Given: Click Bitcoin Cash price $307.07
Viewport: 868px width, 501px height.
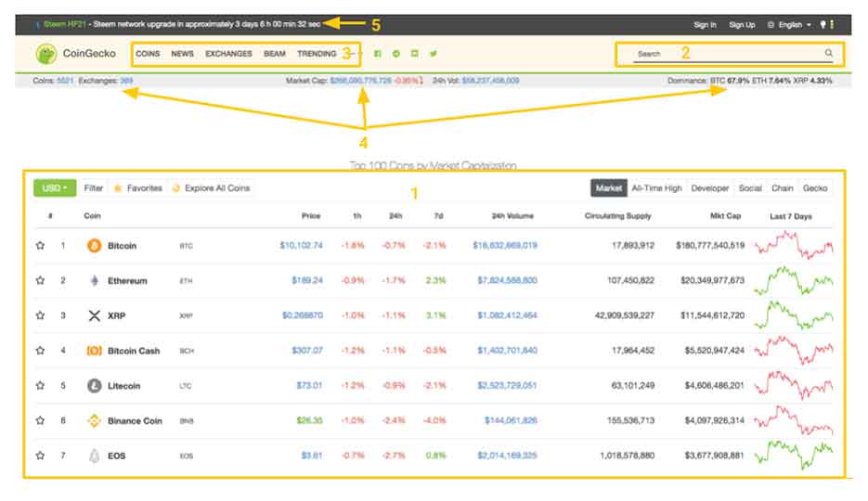Looking at the screenshot, I should [307, 351].
